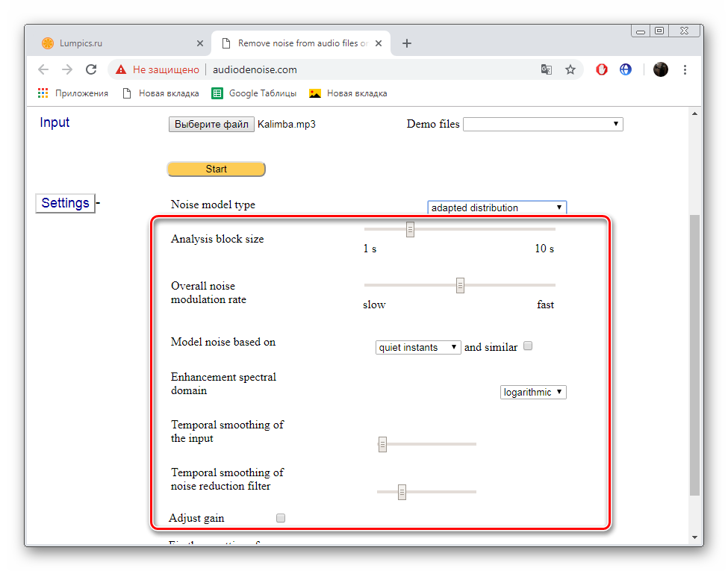Click the blue globe extension icon
The width and height of the screenshot is (728, 571).
coord(626,69)
